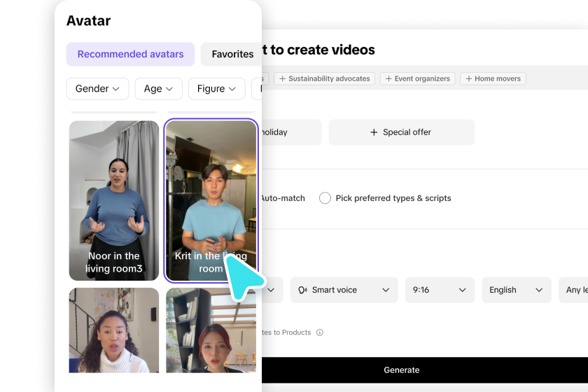Viewport: 588px width, 392px height.
Task: Choose the avatar with the white turtleneck
Action: (x=114, y=330)
